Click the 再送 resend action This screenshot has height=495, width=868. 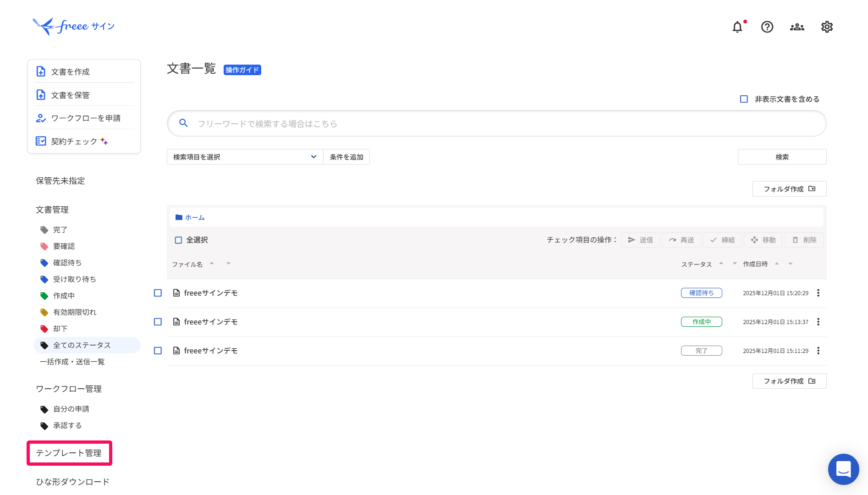pos(681,240)
